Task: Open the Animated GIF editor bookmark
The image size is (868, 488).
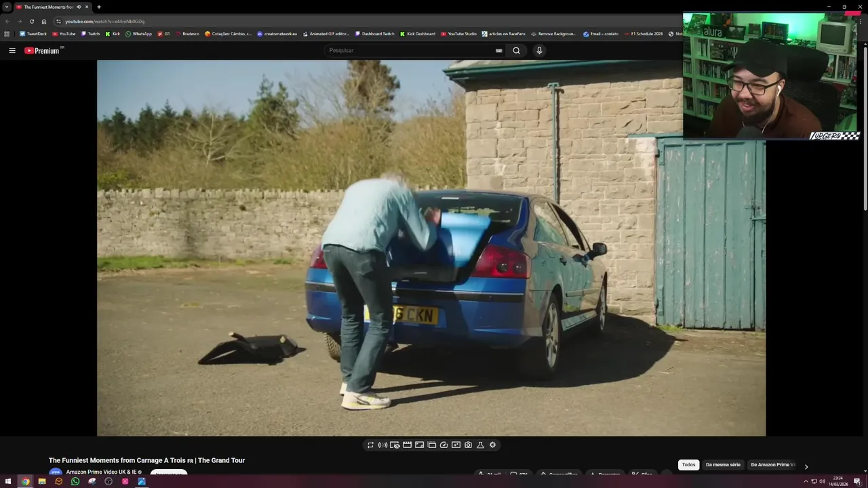Action: click(x=325, y=34)
